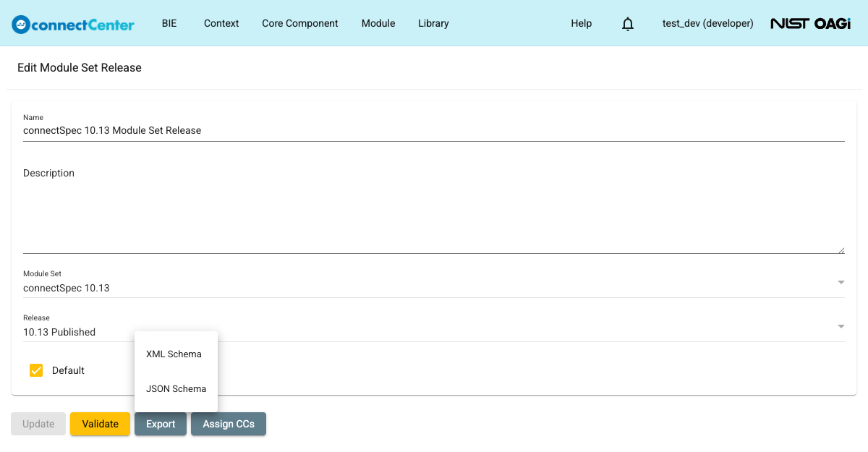Click the connectSpec 10.13 module set value

pos(67,288)
